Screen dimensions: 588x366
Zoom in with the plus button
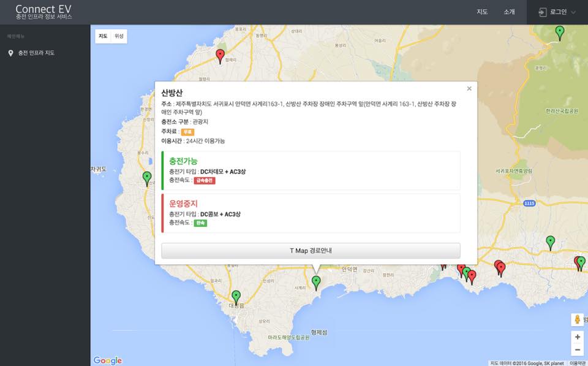click(578, 337)
